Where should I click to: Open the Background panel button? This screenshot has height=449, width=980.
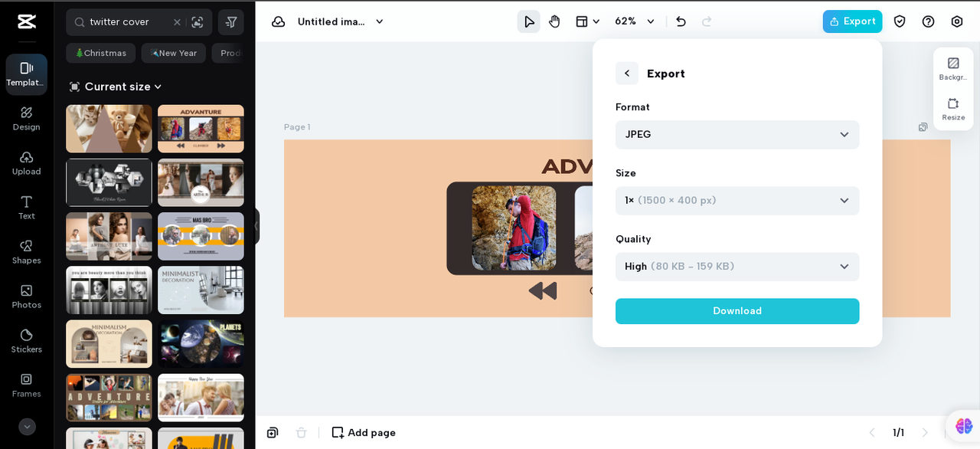coord(953,68)
